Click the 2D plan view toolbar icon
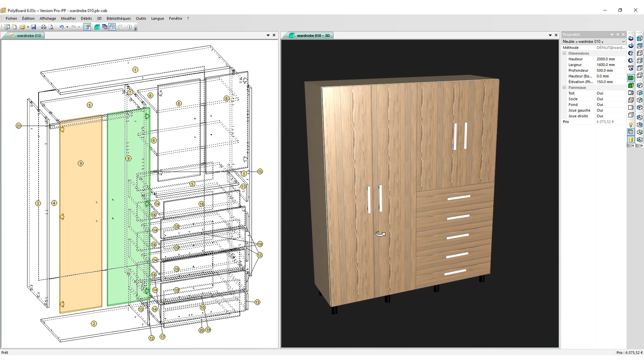644x362 pixels. click(x=105, y=27)
